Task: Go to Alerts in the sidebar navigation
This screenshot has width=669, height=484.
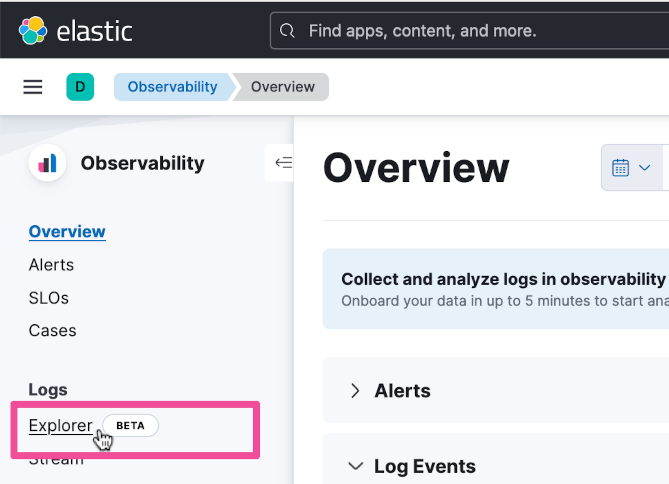Action: pyautogui.click(x=51, y=265)
